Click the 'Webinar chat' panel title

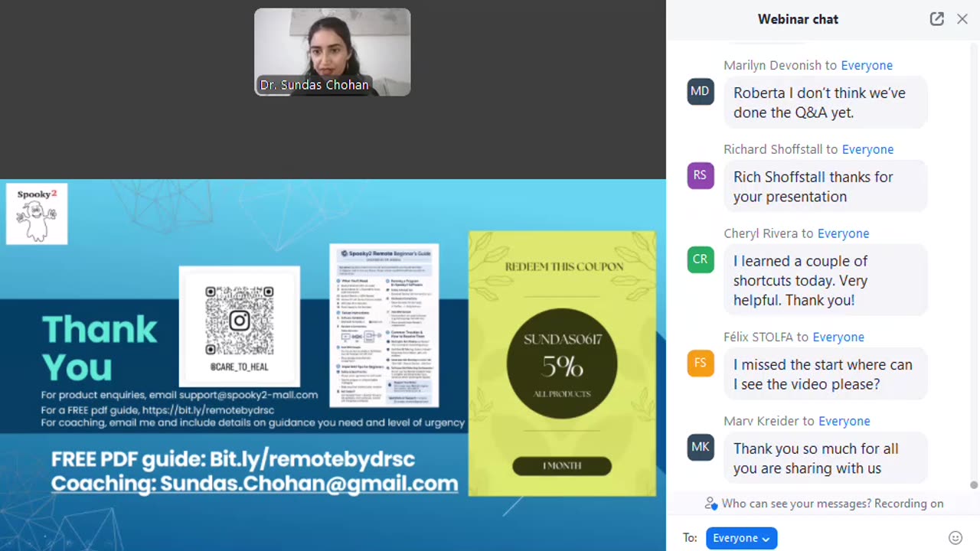798,19
